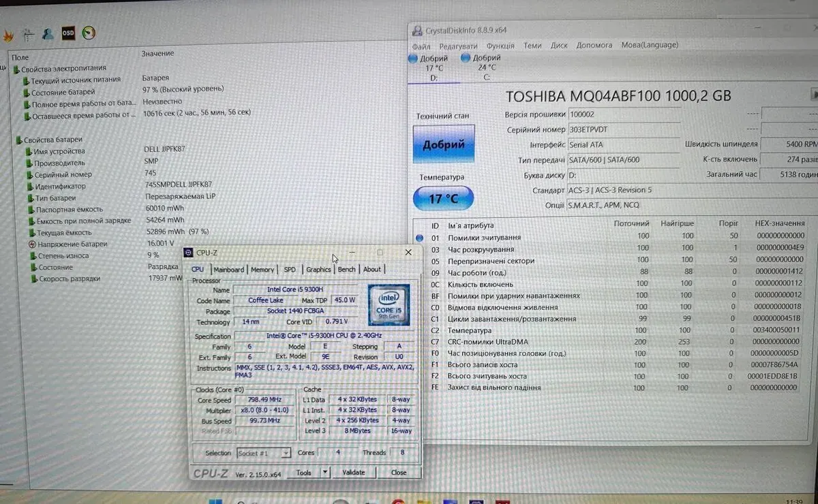Open the Tools dropdown arrow in CPU-Z

coord(325,472)
